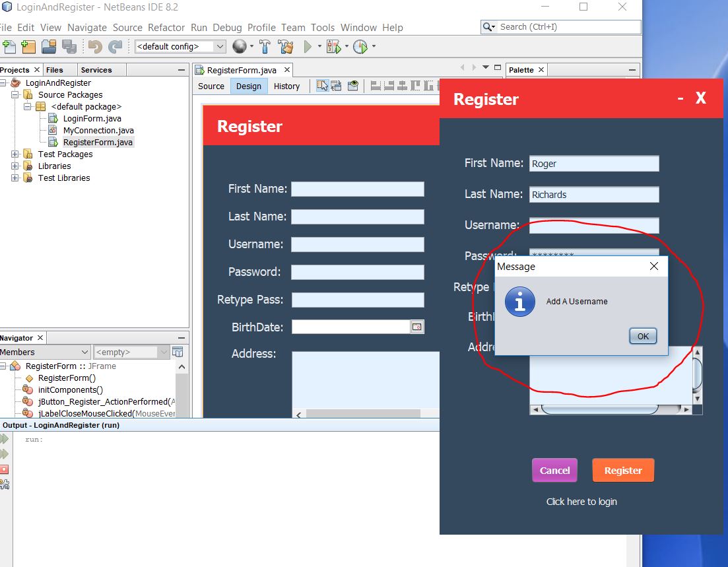Expand the Test Packages tree node
This screenshot has height=567, width=728.
[x=15, y=154]
